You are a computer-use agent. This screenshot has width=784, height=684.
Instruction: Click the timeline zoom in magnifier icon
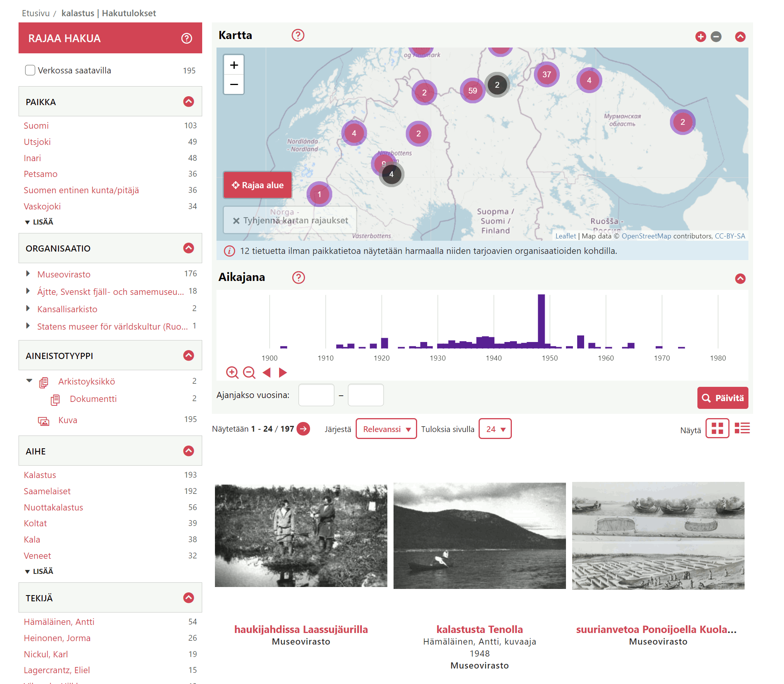click(232, 372)
